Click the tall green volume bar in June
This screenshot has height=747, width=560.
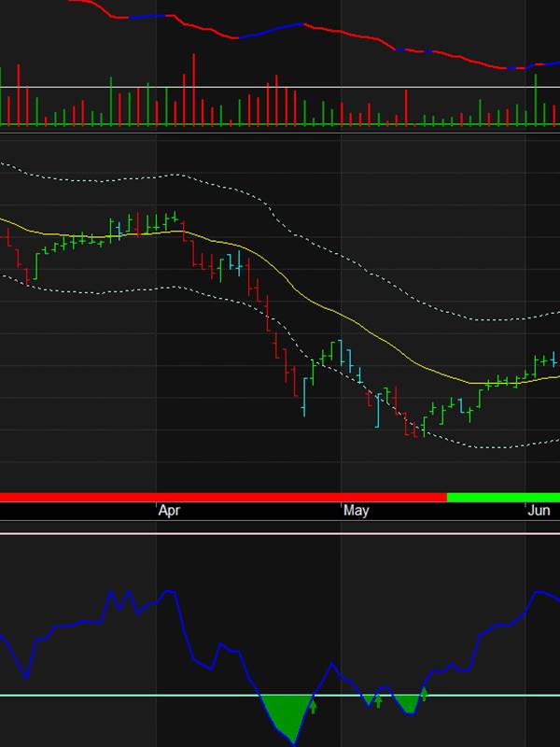pos(535,100)
